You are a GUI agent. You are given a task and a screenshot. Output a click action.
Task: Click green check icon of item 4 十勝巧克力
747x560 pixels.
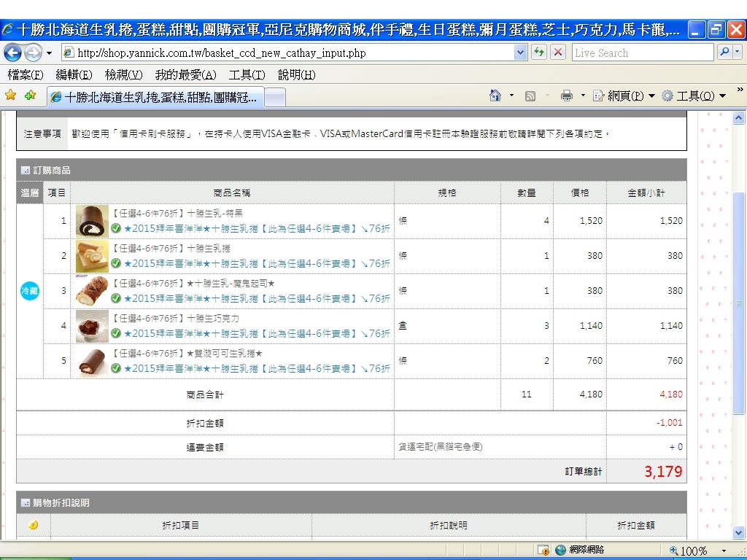pos(116,333)
